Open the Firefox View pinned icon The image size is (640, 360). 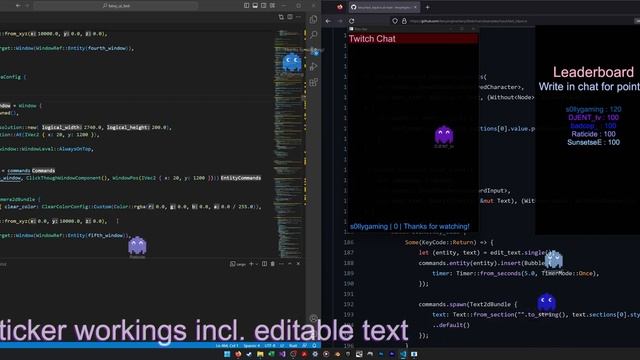pos(340,7)
